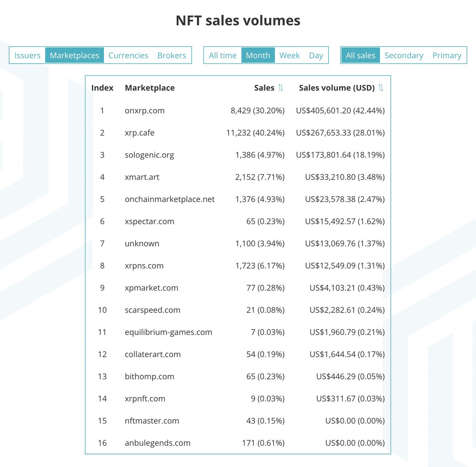
Task: Switch to Day timeframe
Action: (316, 55)
